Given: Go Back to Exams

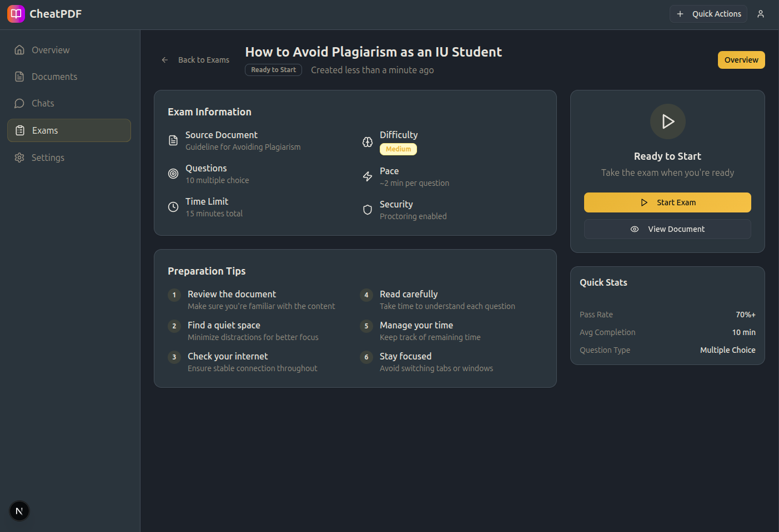Looking at the screenshot, I should click(195, 60).
